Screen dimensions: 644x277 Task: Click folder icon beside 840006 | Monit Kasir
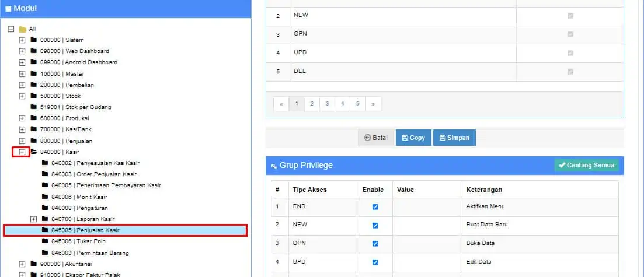(x=45, y=197)
